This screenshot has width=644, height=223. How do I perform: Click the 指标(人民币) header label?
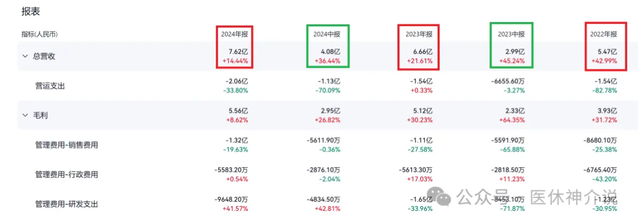(39, 35)
